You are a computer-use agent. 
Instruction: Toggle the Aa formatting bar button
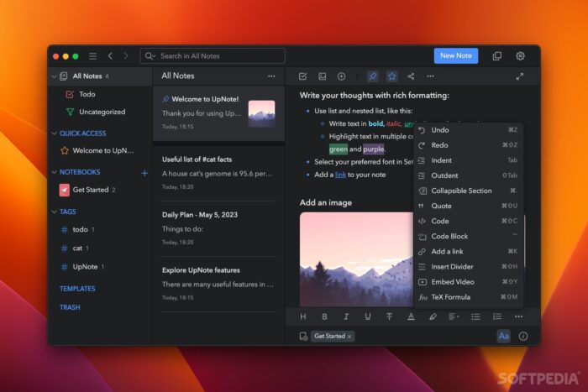pos(503,336)
